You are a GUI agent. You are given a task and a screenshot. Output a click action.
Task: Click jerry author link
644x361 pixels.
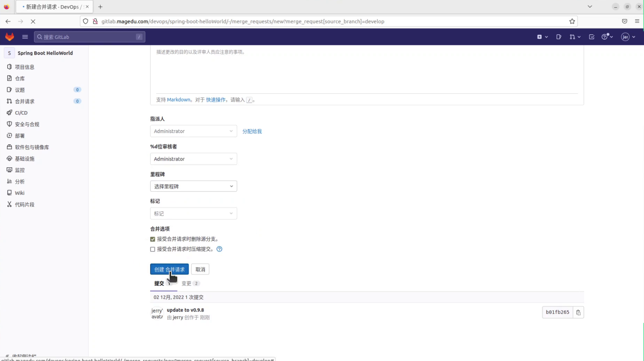click(x=178, y=317)
